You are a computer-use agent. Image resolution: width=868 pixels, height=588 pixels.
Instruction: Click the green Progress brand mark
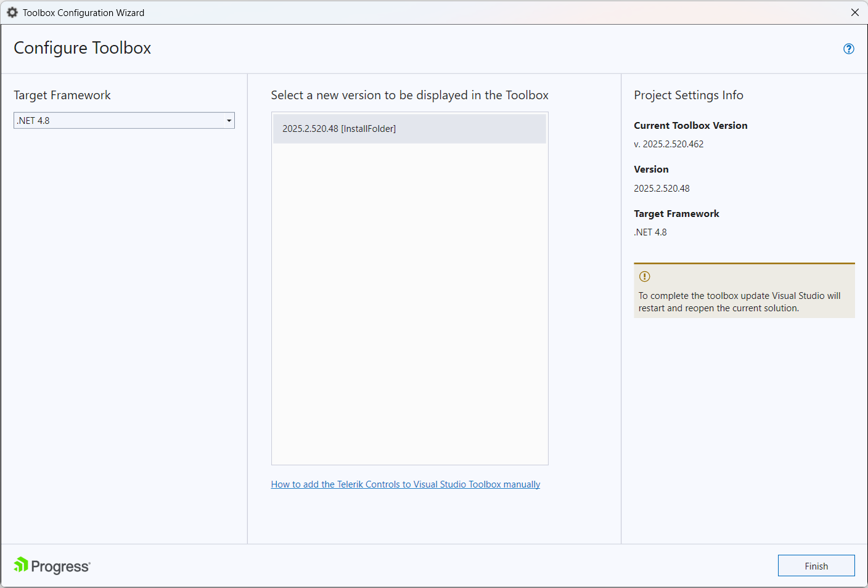20,565
